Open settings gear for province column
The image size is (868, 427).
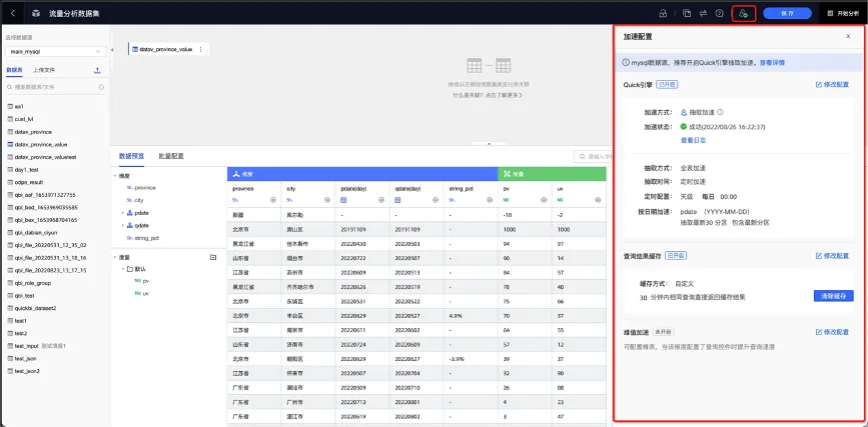click(273, 200)
